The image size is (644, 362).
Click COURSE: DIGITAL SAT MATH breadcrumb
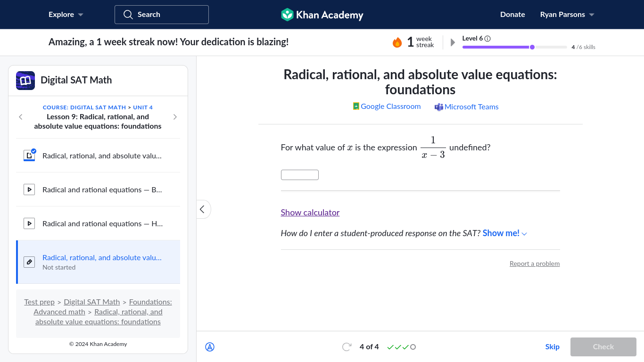click(x=84, y=107)
